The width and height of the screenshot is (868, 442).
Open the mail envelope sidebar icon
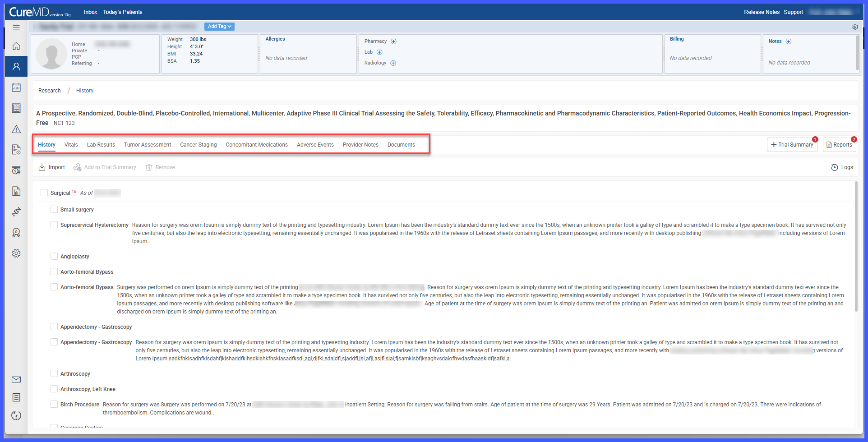(16, 379)
